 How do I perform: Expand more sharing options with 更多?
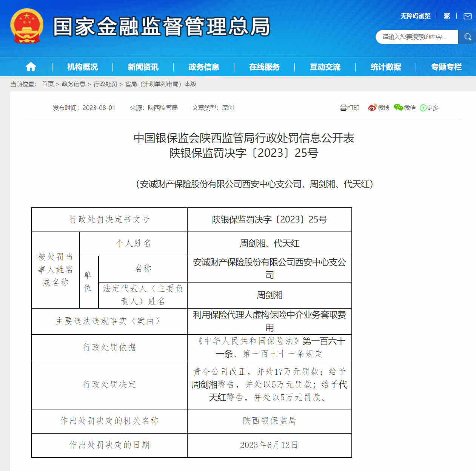tap(429, 108)
